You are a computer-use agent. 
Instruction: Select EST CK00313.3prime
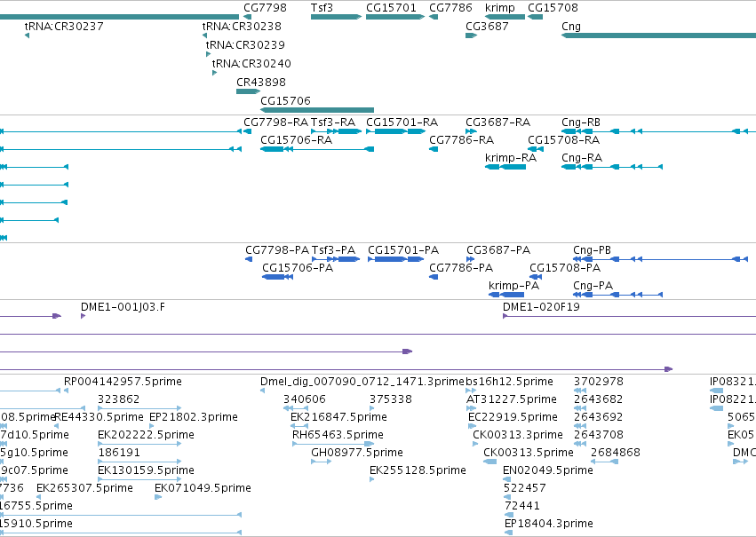[517, 435]
